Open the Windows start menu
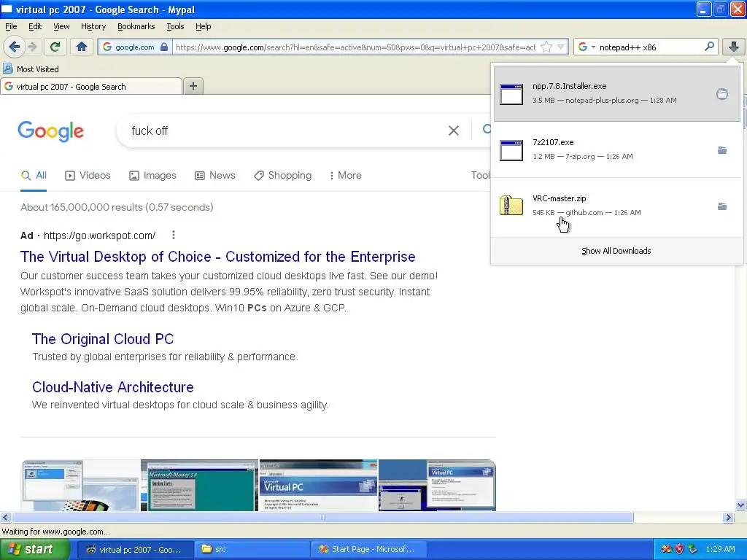 (x=35, y=549)
